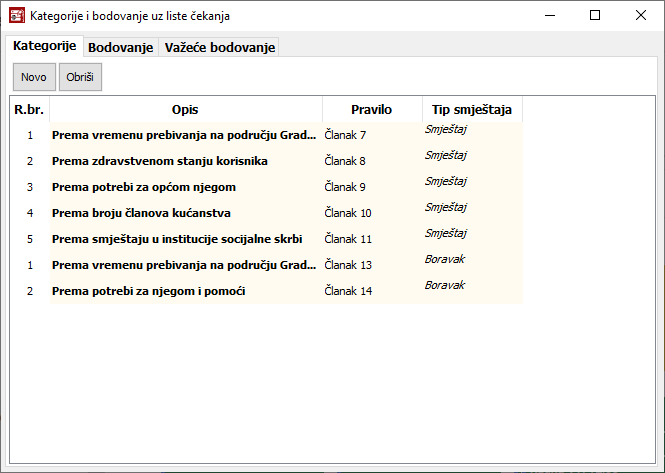This screenshot has height=473, width=665.
Task: Click the Pravilo column header
Action: [371, 109]
